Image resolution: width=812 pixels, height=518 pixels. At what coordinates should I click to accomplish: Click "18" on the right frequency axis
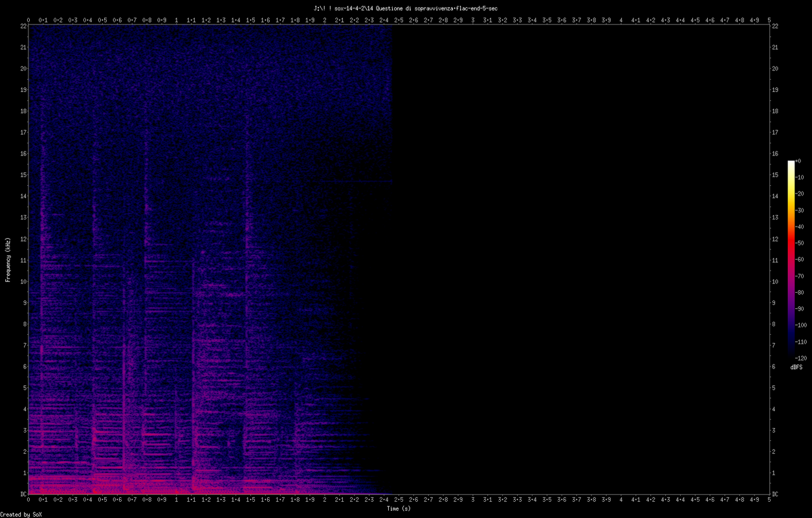coord(775,111)
